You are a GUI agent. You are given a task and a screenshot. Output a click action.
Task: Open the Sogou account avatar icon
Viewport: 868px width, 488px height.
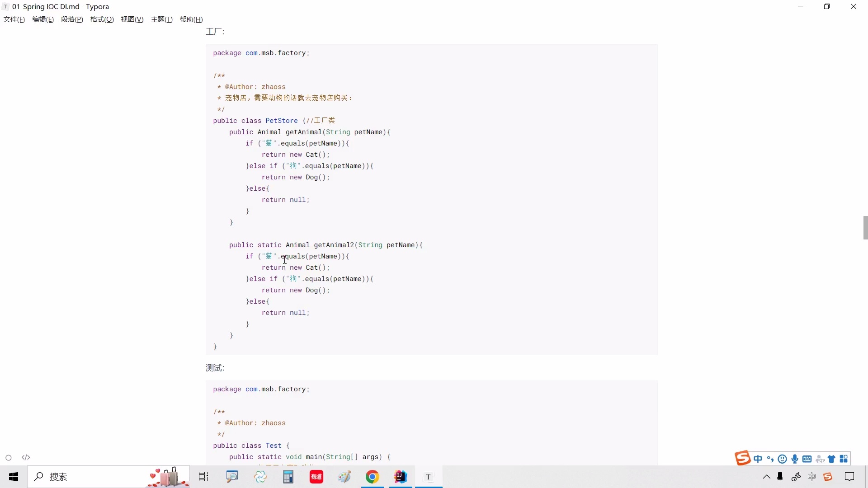tap(821, 458)
